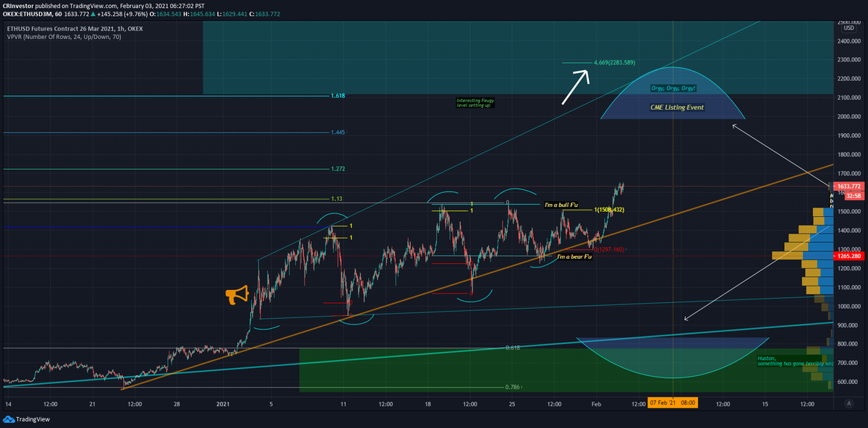Viewport: 868px width, 428px height.
Task: Select the "Huston, something has gone terribly" note
Action: 796,361
